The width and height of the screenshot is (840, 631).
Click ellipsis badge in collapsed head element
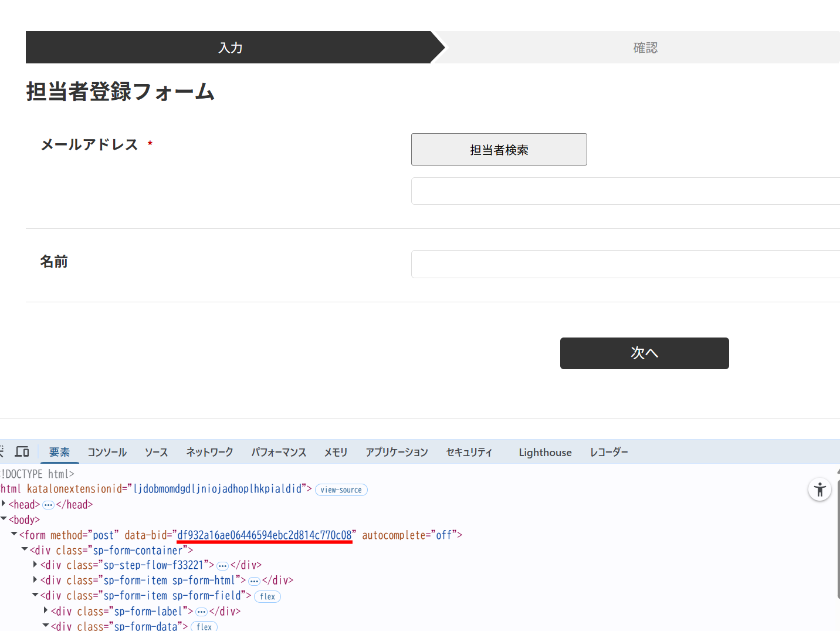tap(48, 505)
